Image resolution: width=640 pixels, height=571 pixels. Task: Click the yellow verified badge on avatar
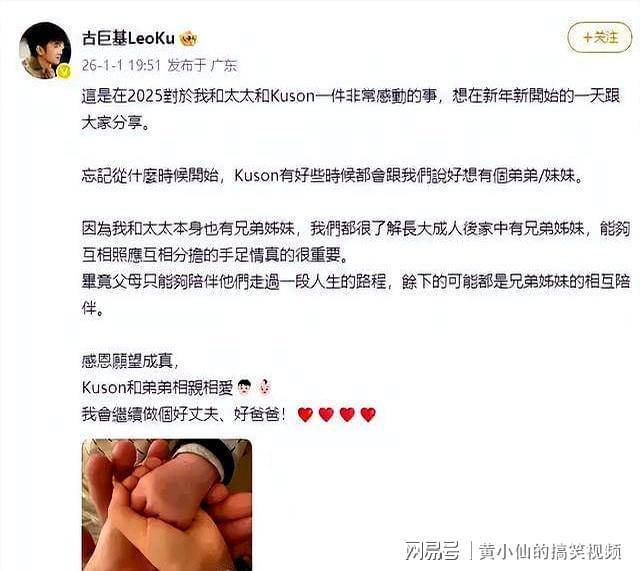coord(64,71)
